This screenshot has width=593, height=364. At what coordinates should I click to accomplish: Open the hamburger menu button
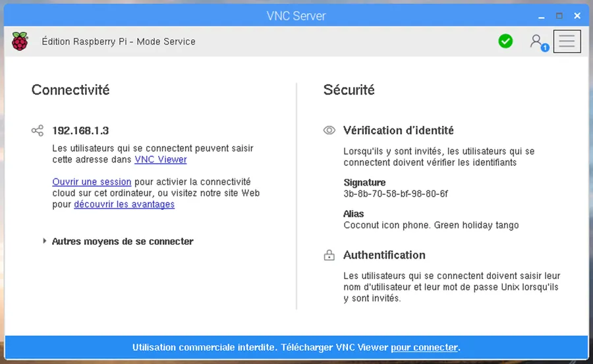tap(567, 41)
